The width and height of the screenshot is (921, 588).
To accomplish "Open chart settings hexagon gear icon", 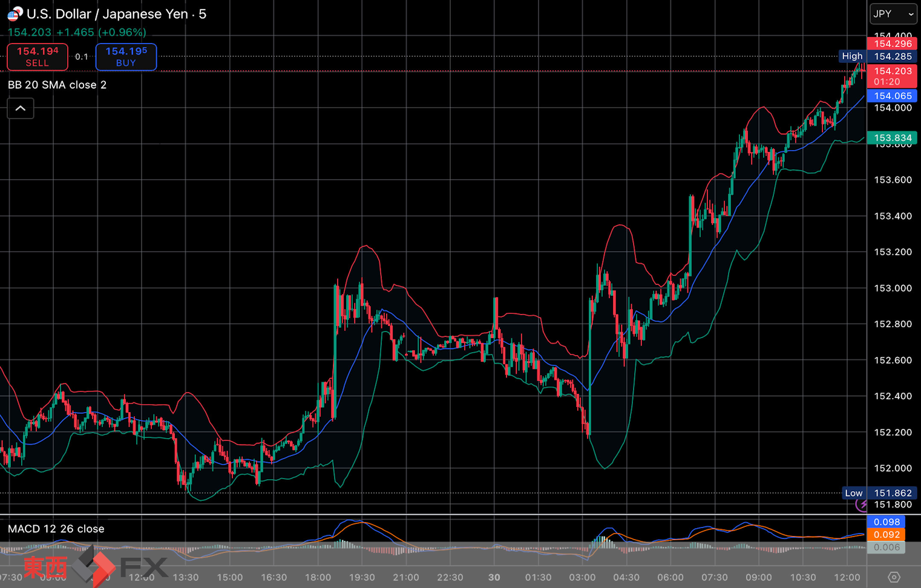I will (x=894, y=577).
